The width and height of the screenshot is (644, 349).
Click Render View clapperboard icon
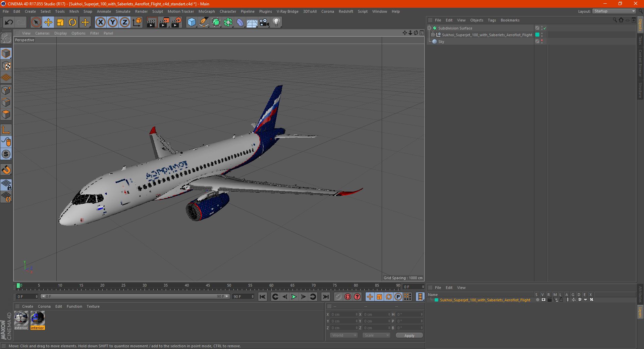(x=152, y=22)
